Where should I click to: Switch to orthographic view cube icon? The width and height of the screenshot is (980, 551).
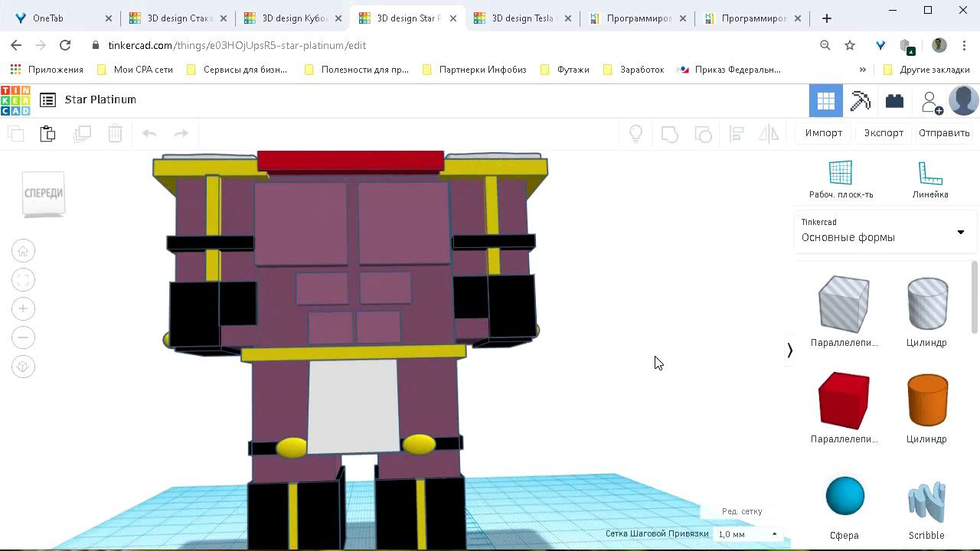23,367
